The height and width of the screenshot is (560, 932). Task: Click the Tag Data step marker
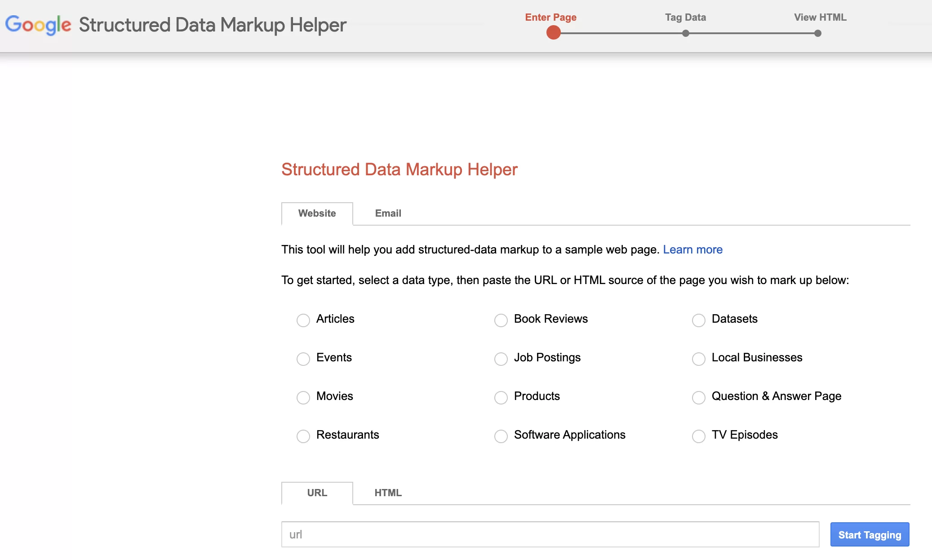coord(686,33)
